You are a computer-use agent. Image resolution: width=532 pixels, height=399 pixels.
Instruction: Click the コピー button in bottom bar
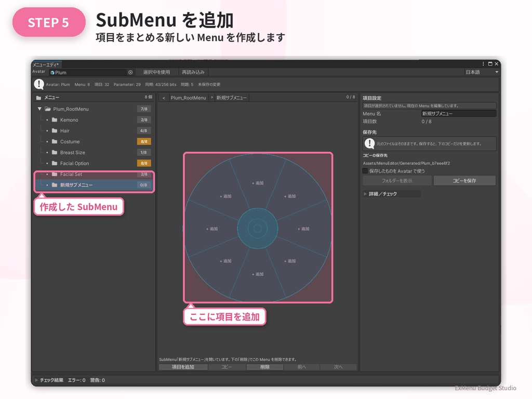pos(227,367)
